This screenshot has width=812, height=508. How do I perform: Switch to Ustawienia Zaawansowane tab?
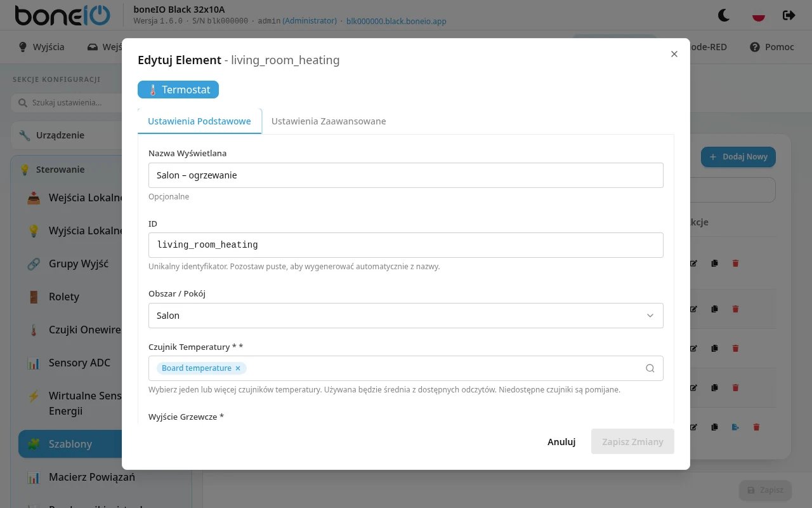point(329,121)
